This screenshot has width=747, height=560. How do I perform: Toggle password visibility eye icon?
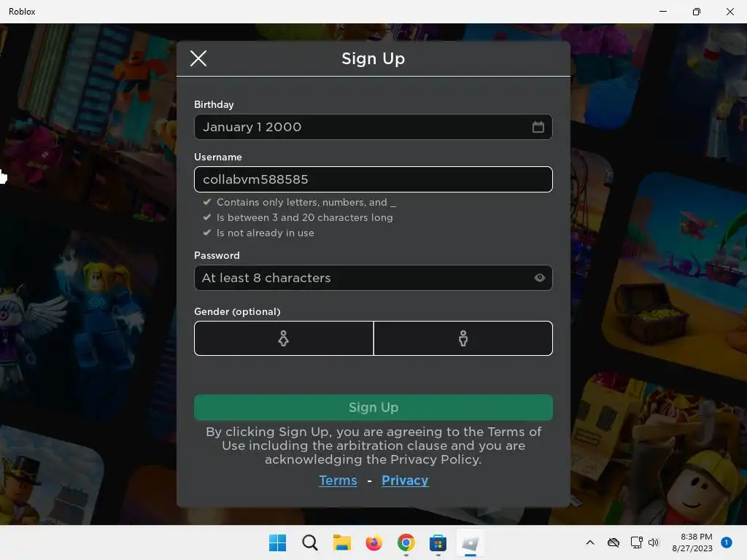point(539,278)
